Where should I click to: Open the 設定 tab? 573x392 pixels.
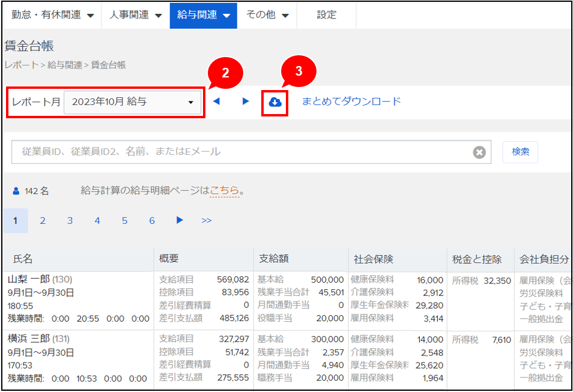(x=327, y=15)
